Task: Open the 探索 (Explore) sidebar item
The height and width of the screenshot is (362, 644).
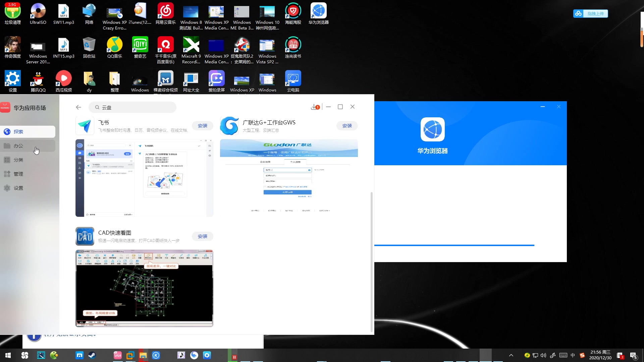Action: point(28,132)
